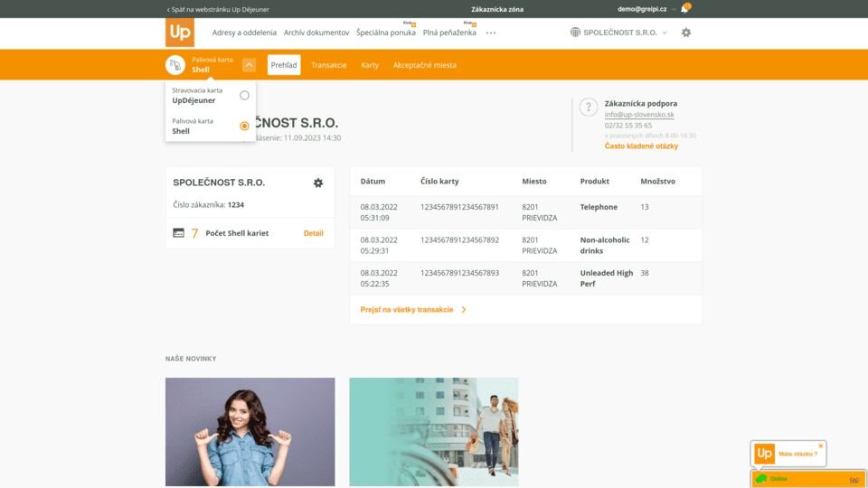This screenshot has width=868, height=488.
Task: Click Zákaznícka zóna header text
Action: point(497,9)
